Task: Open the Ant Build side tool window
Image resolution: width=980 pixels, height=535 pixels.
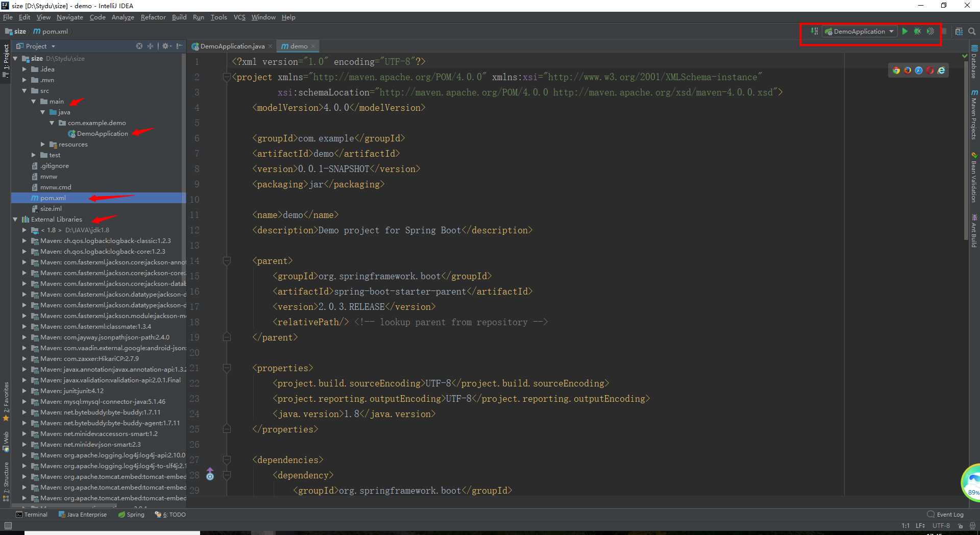Action: [x=974, y=231]
